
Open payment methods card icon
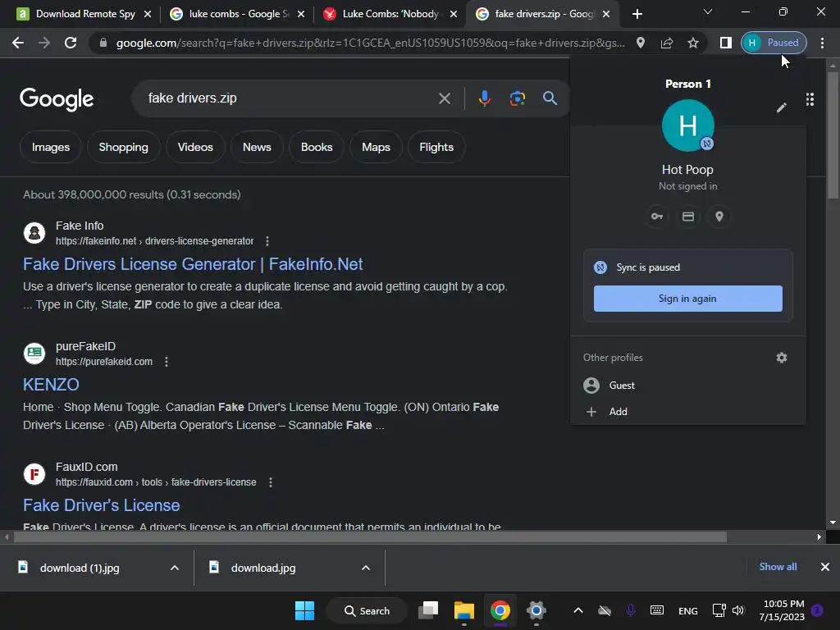[x=688, y=217]
